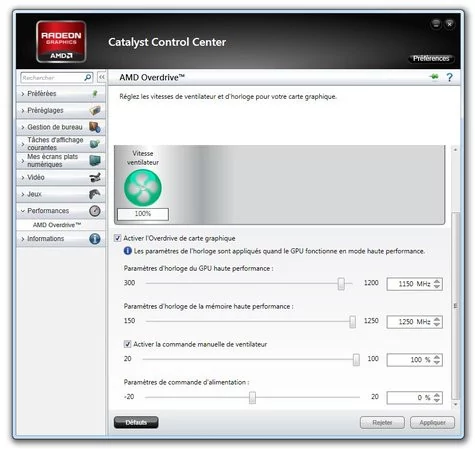Decrease memory clock 1250 MHz down arrow
This screenshot has height=452, width=475.
point(437,325)
